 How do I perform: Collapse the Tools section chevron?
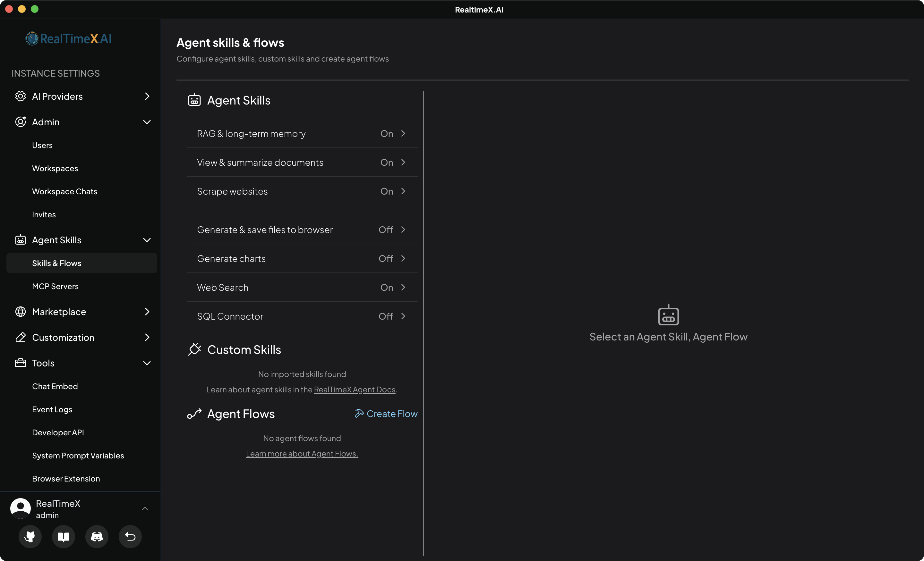coord(147,363)
